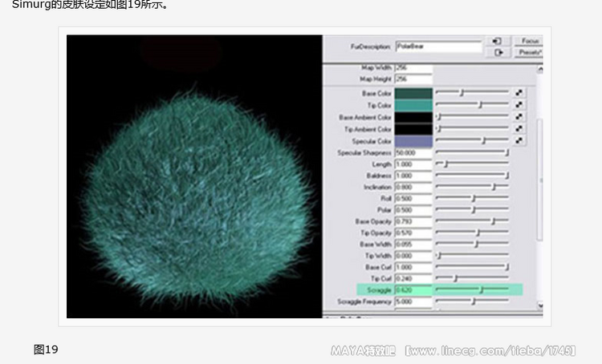Open the Base Color swatch
Image resolution: width=602 pixels, height=364 pixels.
413,93
